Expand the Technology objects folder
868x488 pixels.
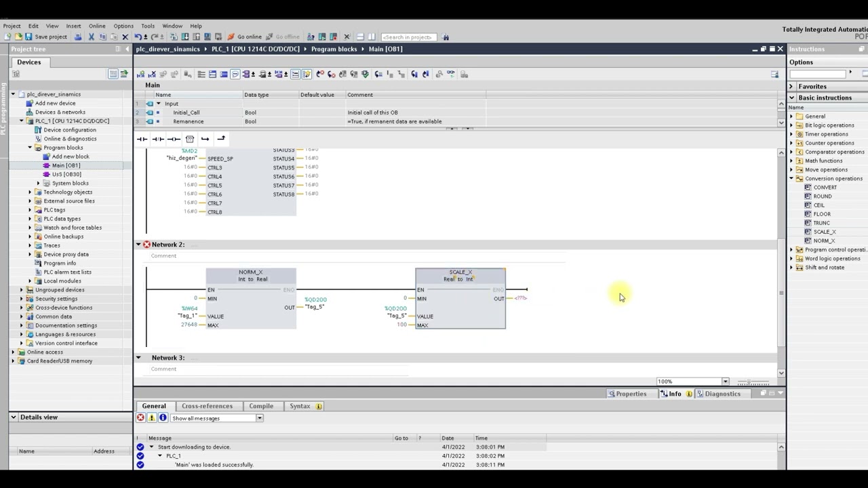30,192
